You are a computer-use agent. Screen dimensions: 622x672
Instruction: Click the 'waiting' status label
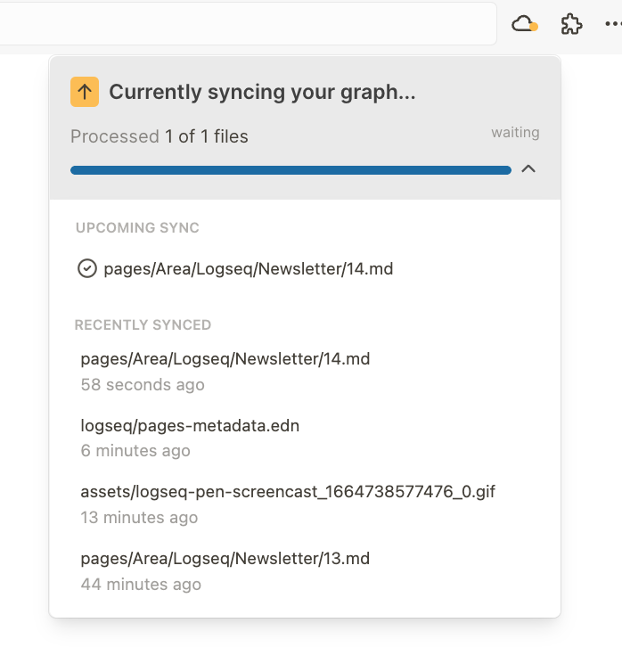tap(515, 133)
